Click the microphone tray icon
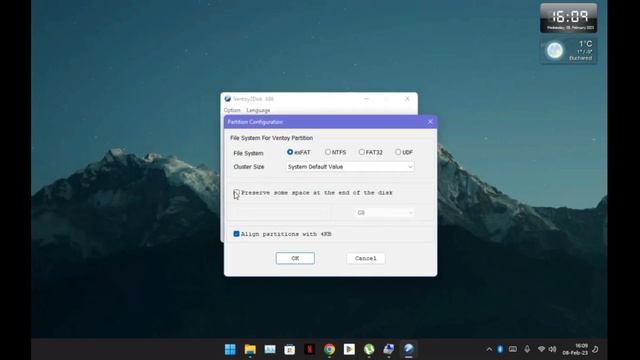640x360 pixels. pos(527,349)
